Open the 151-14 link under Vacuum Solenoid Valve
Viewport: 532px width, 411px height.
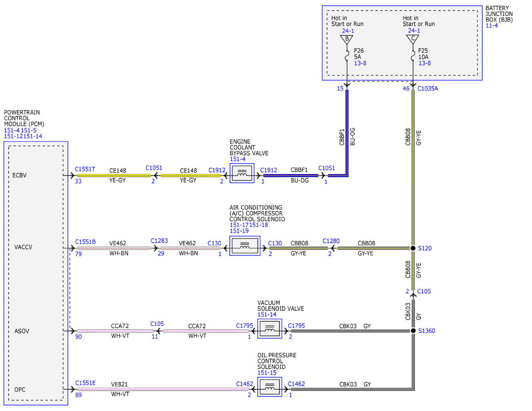click(x=267, y=314)
